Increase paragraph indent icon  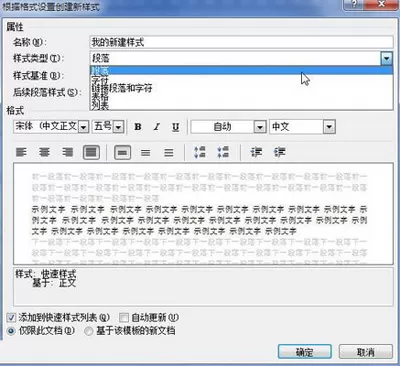(279, 152)
